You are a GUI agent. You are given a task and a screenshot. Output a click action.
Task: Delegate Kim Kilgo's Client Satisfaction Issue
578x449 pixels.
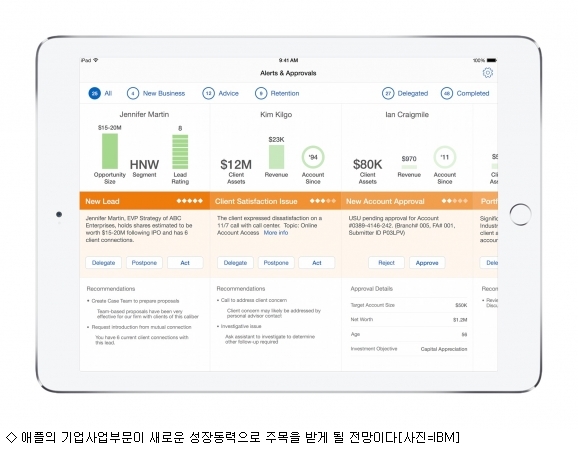tap(235, 262)
